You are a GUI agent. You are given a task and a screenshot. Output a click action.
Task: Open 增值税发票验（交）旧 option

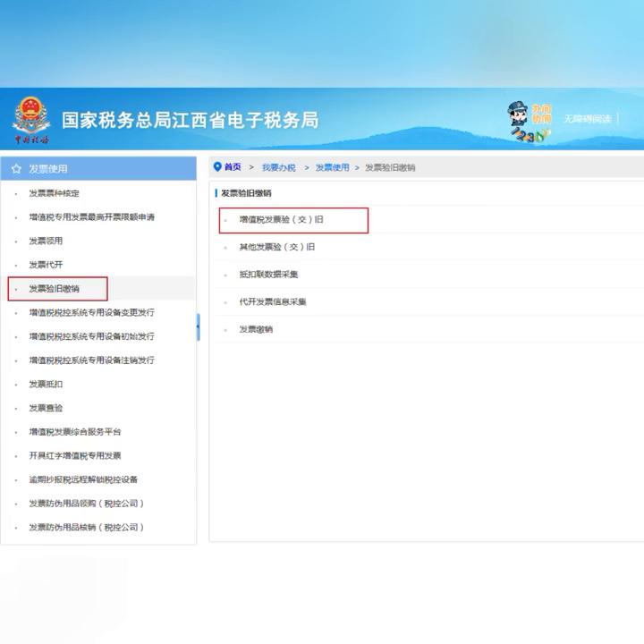[x=282, y=220]
